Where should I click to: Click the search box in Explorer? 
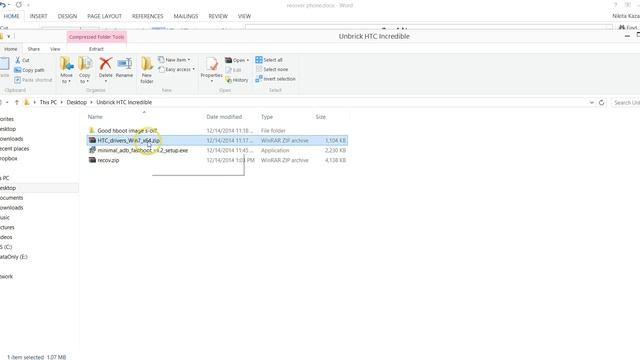click(625, 103)
